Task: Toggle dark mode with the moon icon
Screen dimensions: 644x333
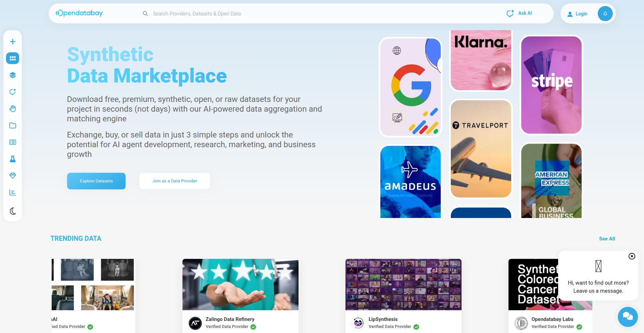Action: pos(13,211)
